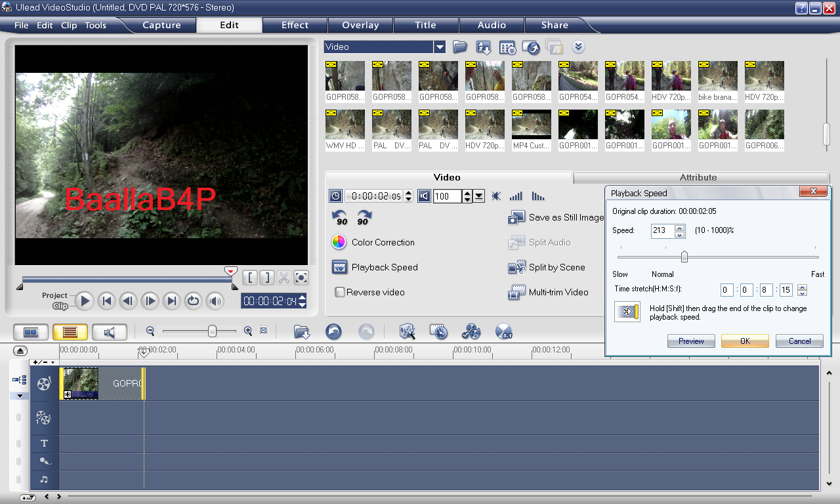Viewport: 840px width, 504px height.
Task: Toggle Repeat playback
Action: pos(193,301)
